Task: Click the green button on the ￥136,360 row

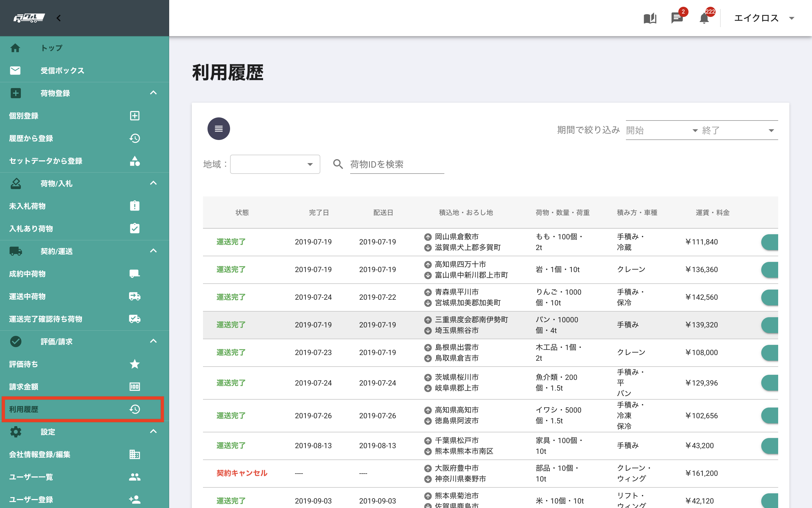Action: [769, 270]
